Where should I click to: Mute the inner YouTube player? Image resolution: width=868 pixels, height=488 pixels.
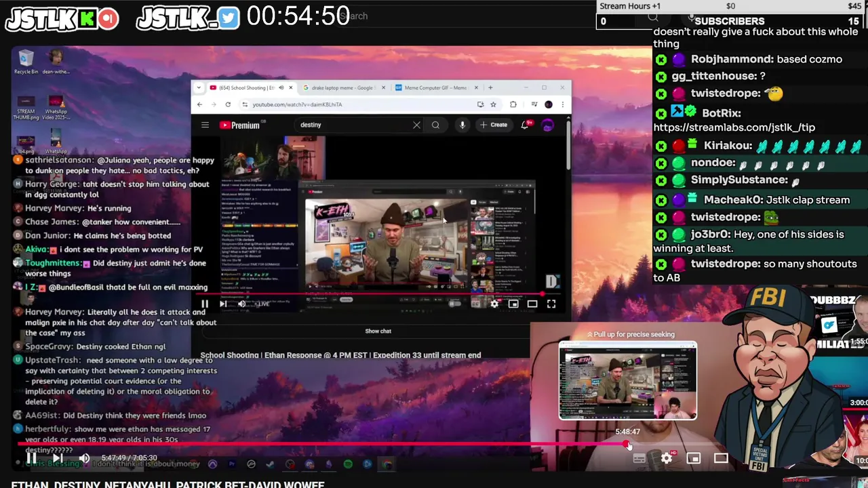(242, 304)
